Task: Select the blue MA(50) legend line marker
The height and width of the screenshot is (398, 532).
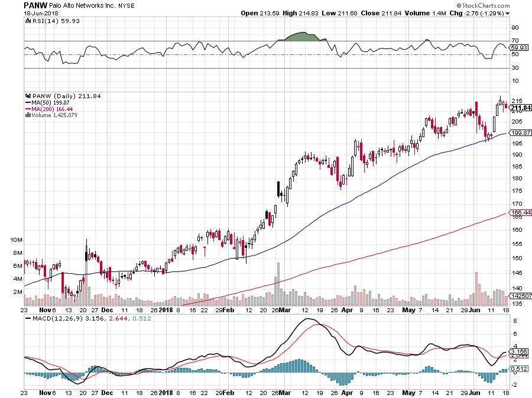Action: click(x=28, y=102)
